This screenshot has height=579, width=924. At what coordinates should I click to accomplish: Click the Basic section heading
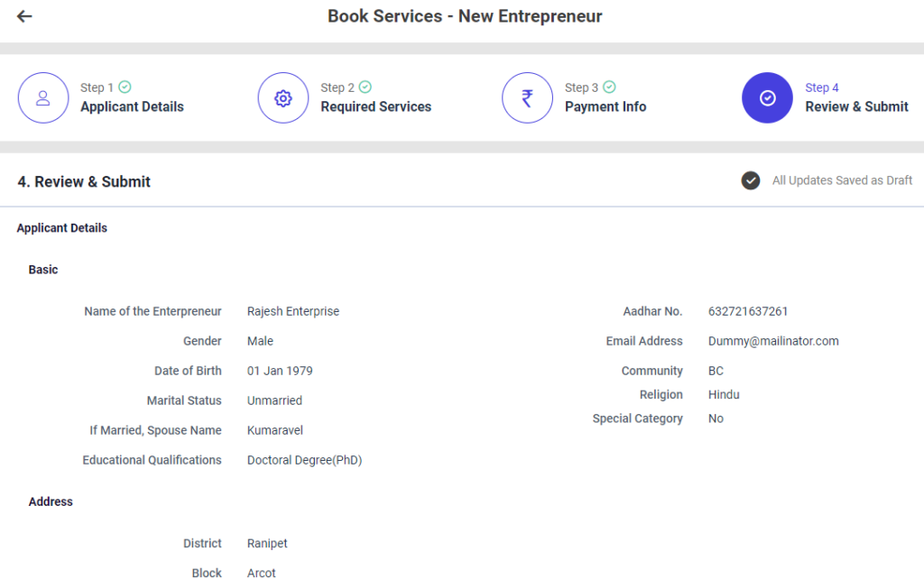click(43, 270)
